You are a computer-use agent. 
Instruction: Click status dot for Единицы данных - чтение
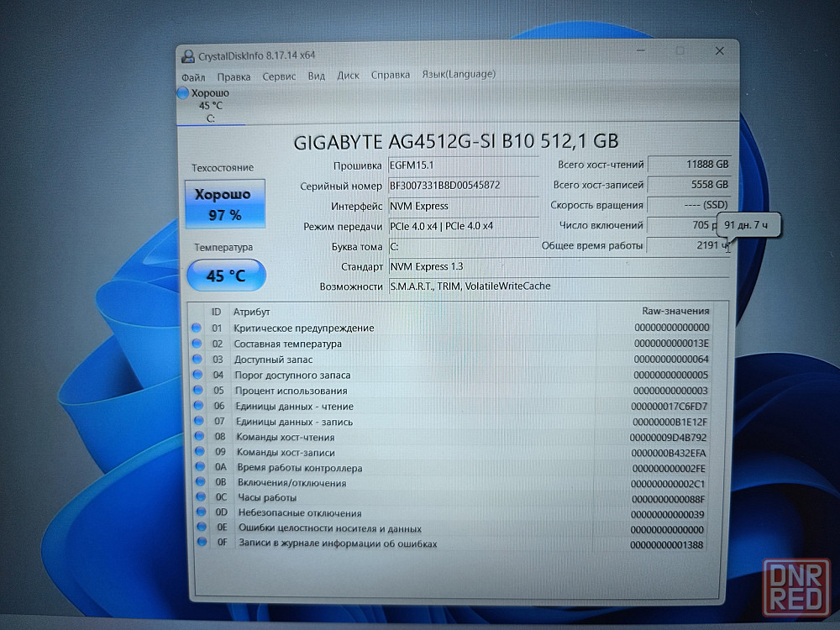(x=198, y=406)
